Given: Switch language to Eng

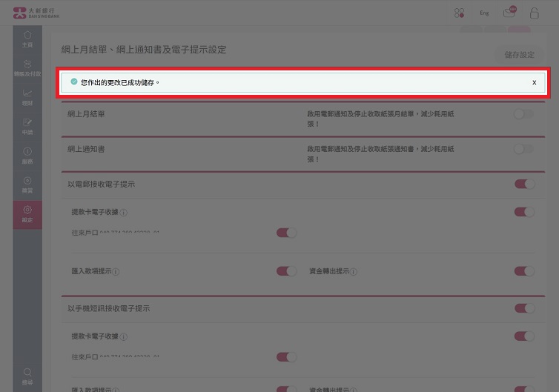Looking at the screenshot, I should tap(484, 13).
